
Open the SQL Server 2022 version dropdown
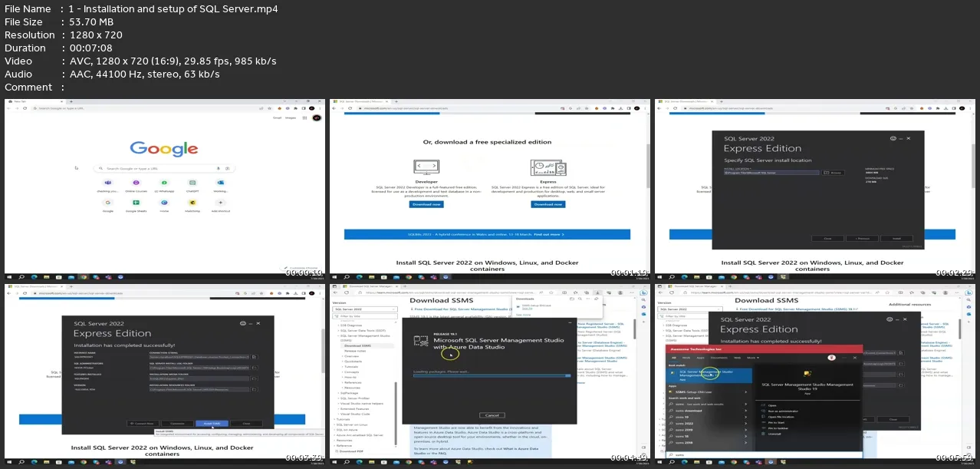(367, 308)
